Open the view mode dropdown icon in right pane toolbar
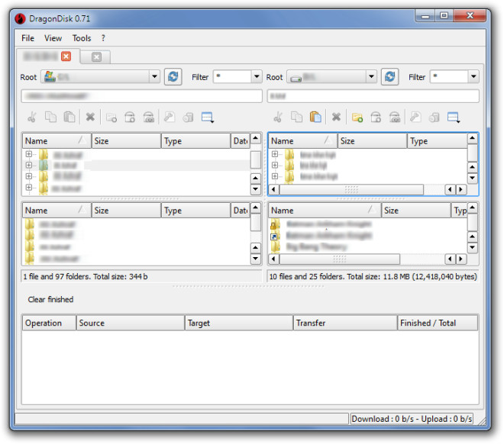 pyautogui.click(x=454, y=117)
